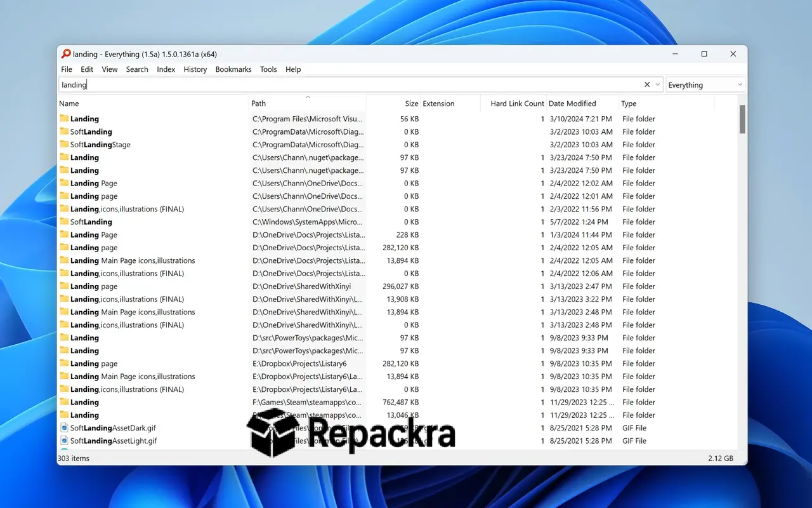Image resolution: width=812 pixels, height=508 pixels.
Task: Click folder icon of the 762,487 KB Landing folder
Action: tap(64, 402)
